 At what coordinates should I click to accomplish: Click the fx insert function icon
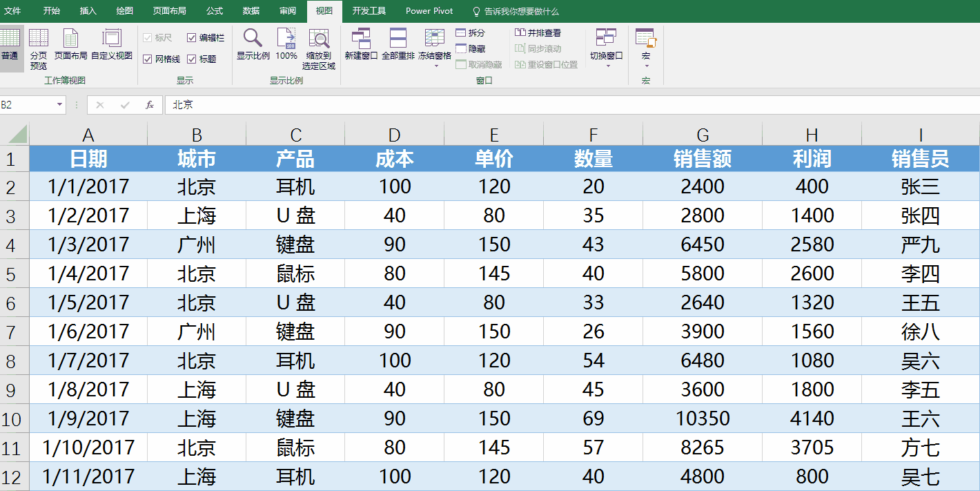tap(149, 105)
